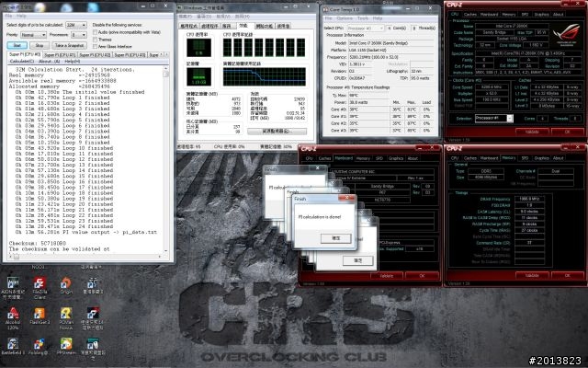Open the Calculate(C) menu in Super PI pane
The width and height of the screenshot is (588, 368).
click(x=21, y=62)
